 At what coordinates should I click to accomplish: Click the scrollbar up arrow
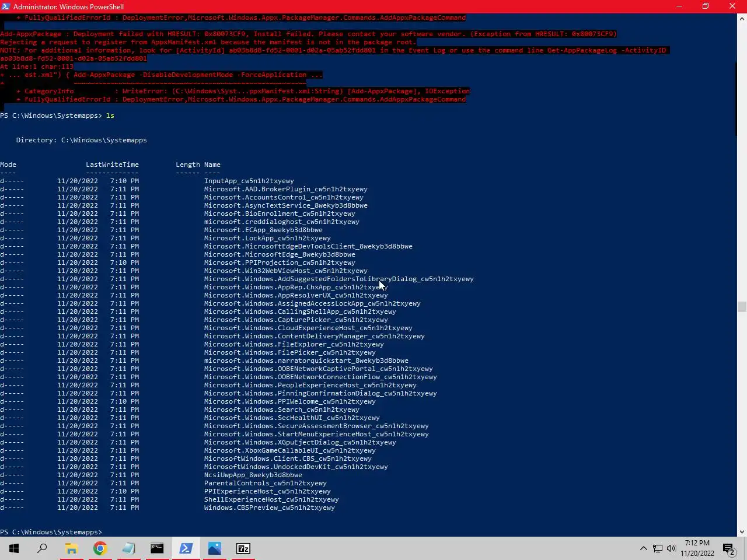742,18
